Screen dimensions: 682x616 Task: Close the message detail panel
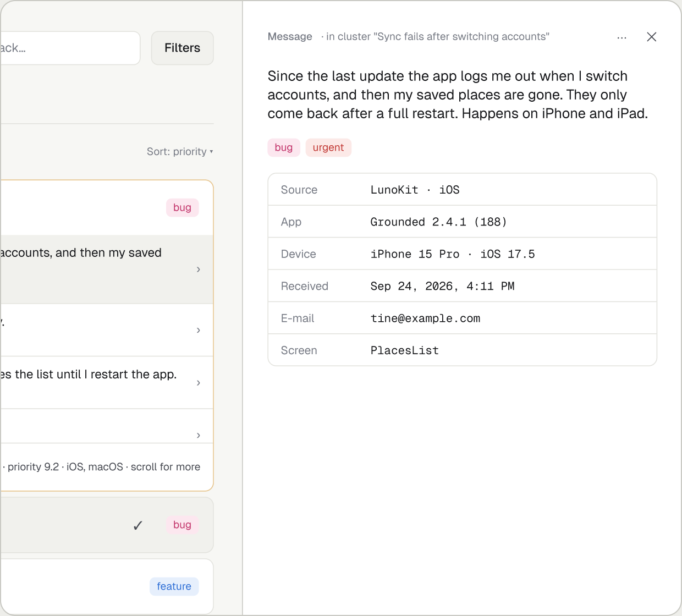652,37
